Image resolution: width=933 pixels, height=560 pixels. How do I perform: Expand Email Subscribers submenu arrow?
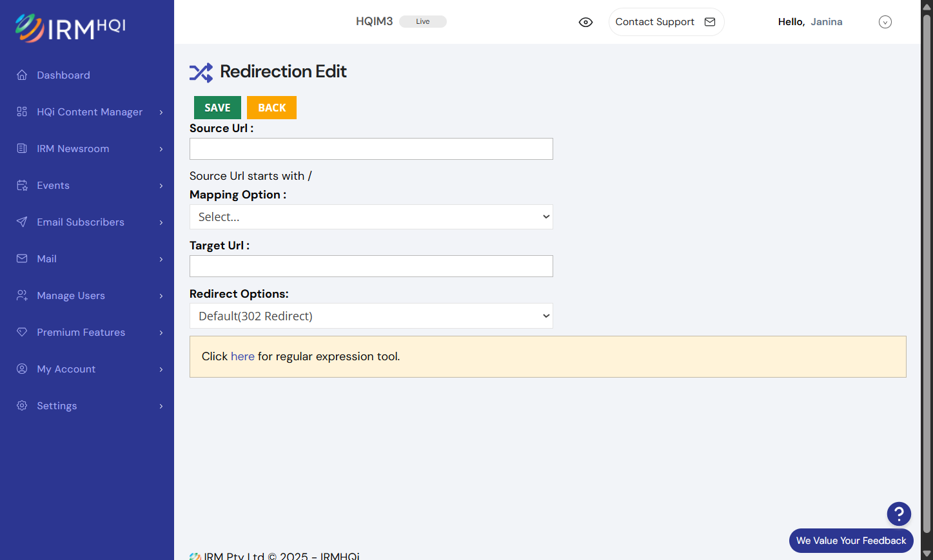[x=161, y=222]
